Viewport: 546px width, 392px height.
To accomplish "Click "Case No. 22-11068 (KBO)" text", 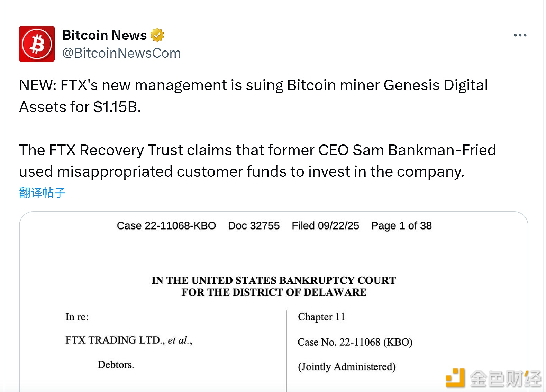I will [x=355, y=342].
